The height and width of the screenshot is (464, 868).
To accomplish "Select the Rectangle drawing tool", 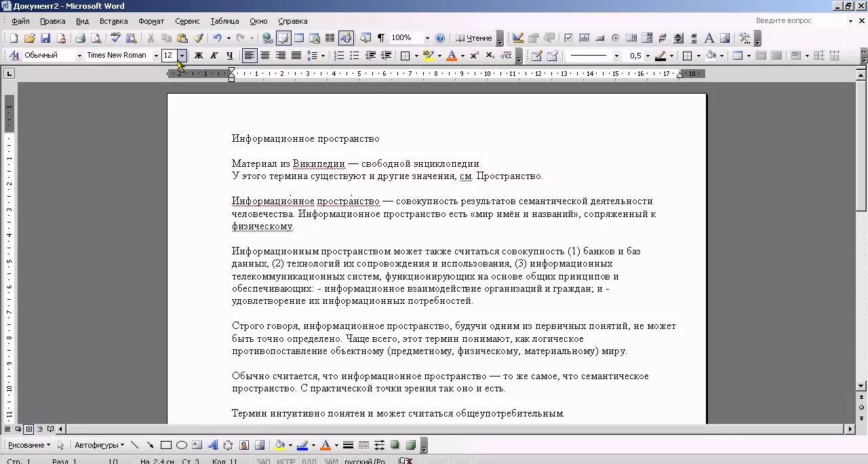I will point(165,445).
